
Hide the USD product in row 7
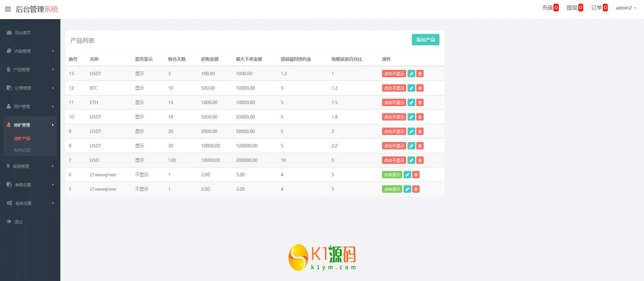[x=394, y=160]
